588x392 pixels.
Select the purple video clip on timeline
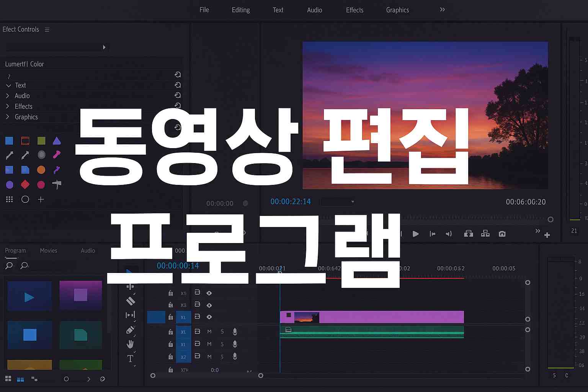(x=390, y=317)
